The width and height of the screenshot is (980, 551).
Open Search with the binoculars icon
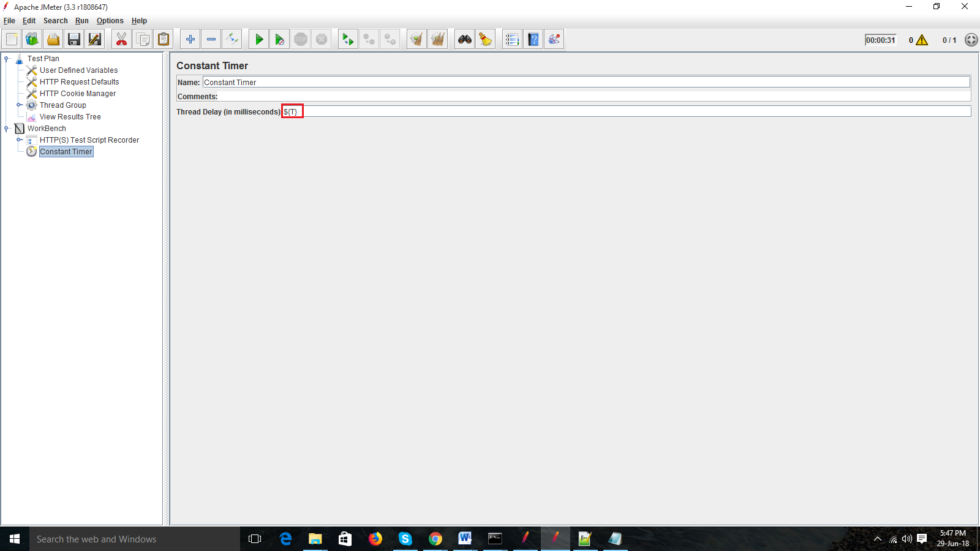pyautogui.click(x=465, y=40)
